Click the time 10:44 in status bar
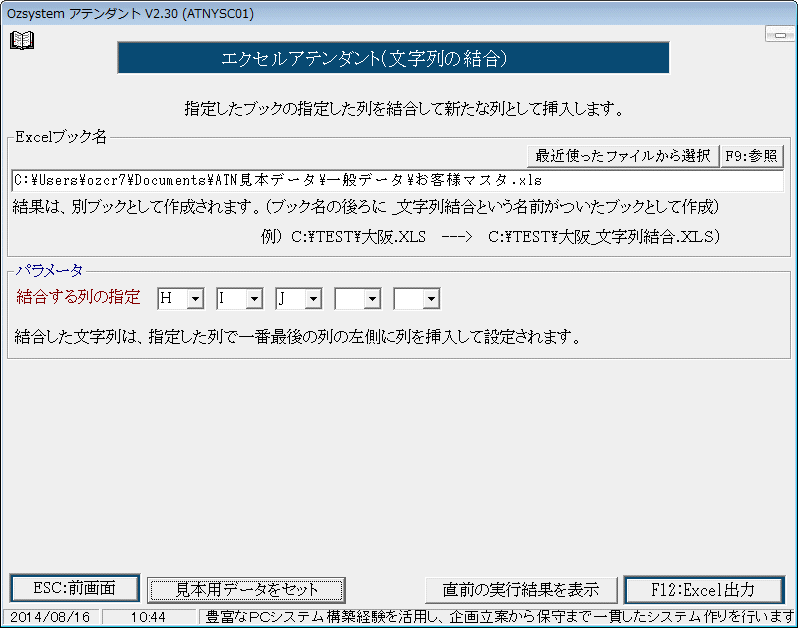This screenshot has width=798, height=628. point(148,617)
